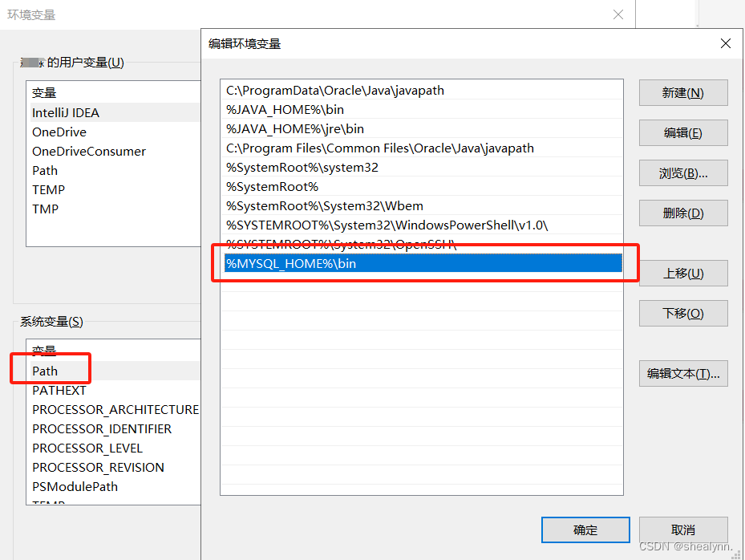Cancel the dialog with 取消
The height and width of the screenshot is (560, 745).
pyautogui.click(x=682, y=530)
